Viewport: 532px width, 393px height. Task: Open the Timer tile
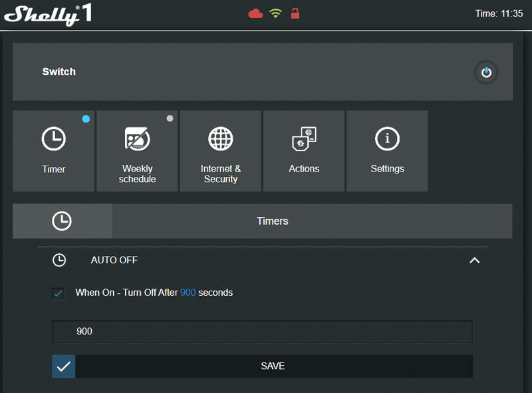(54, 151)
